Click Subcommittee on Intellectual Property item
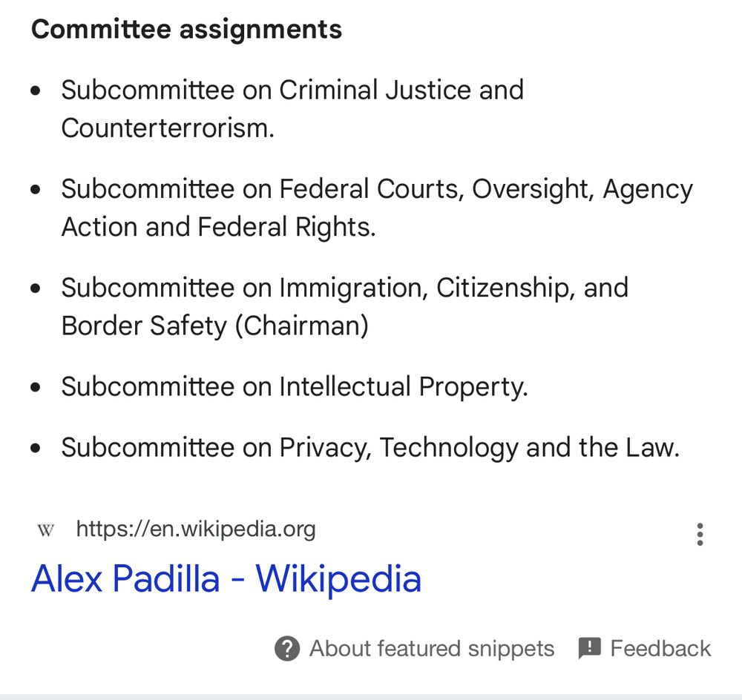Viewport: 742px width, 700px height. point(295,386)
